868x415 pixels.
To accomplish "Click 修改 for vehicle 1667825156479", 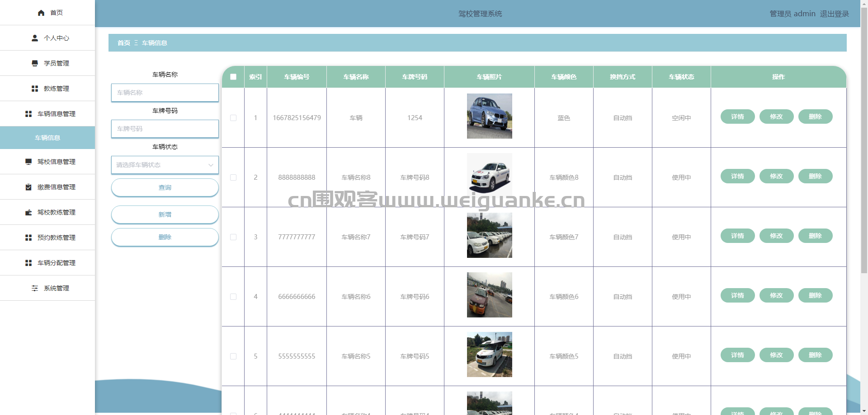I will point(776,117).
